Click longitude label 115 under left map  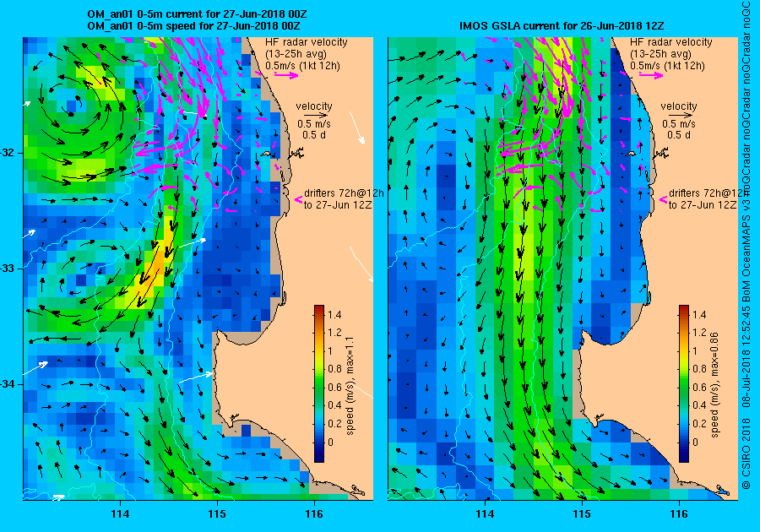[217, 514]
